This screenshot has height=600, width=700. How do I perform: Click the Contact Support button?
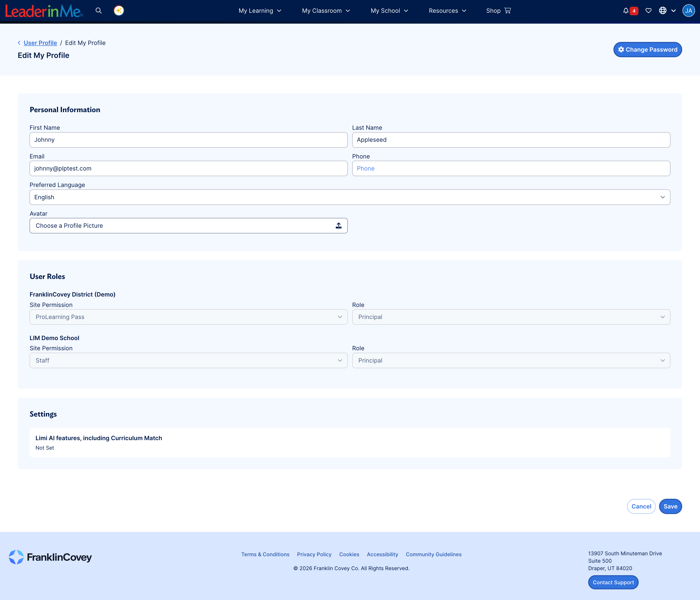[613, 582]
